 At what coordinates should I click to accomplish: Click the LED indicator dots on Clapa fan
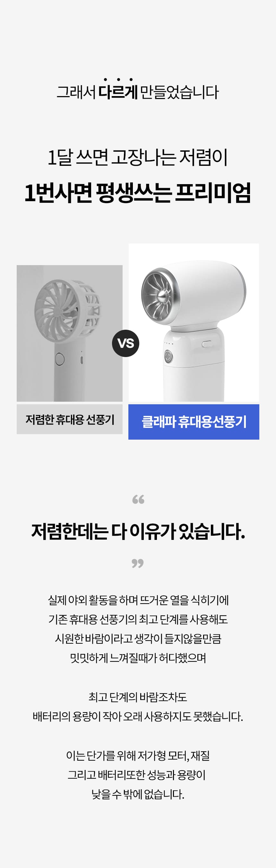pyautogui.click(x=169, y=344)
